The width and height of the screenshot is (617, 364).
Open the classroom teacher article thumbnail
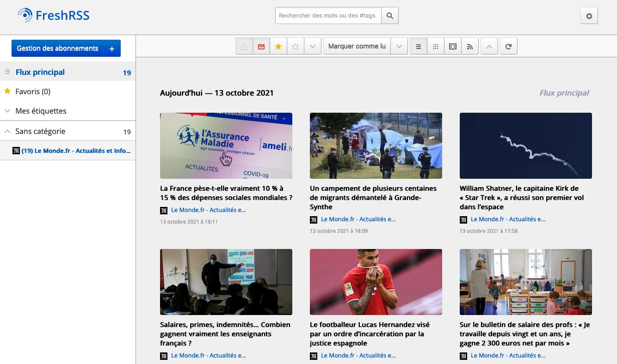tap(226, 282)
